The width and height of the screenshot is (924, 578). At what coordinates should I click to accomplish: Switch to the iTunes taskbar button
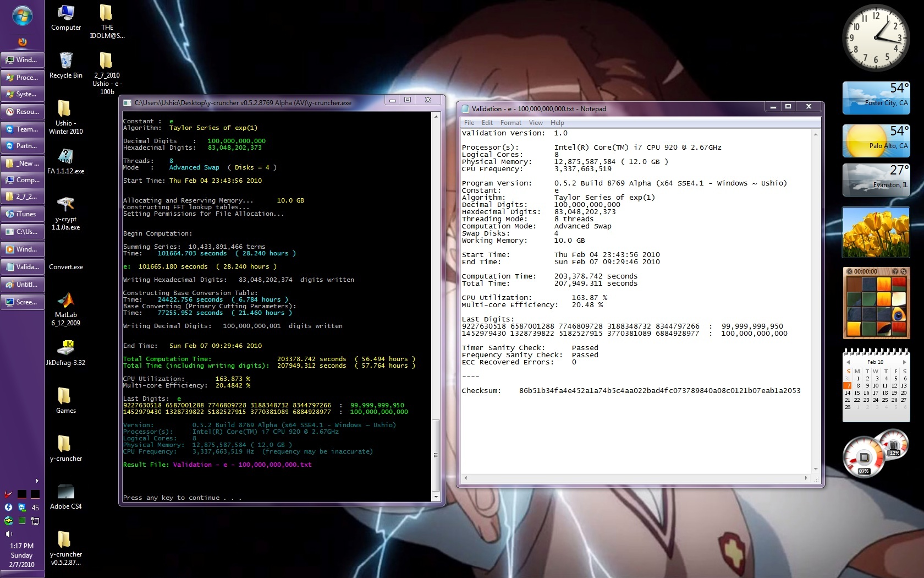pyautogui.click(x=23, y=214)
